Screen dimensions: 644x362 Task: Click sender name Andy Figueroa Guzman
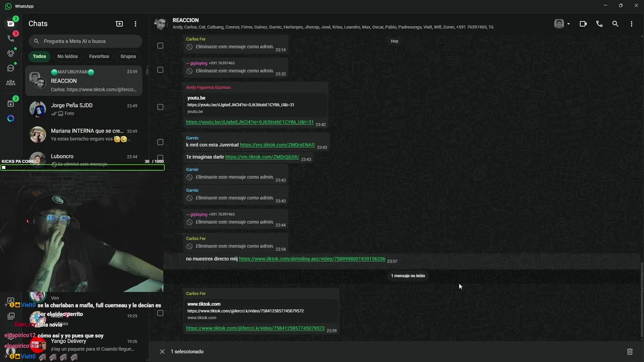coord(208,87)
